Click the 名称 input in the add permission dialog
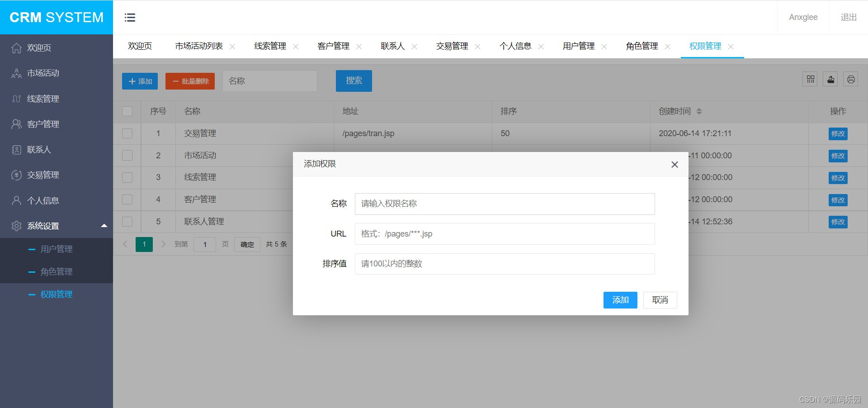Image resolution: width=868 pixels, height=408 pixels. pyautogui.click(x=505, y=204)
